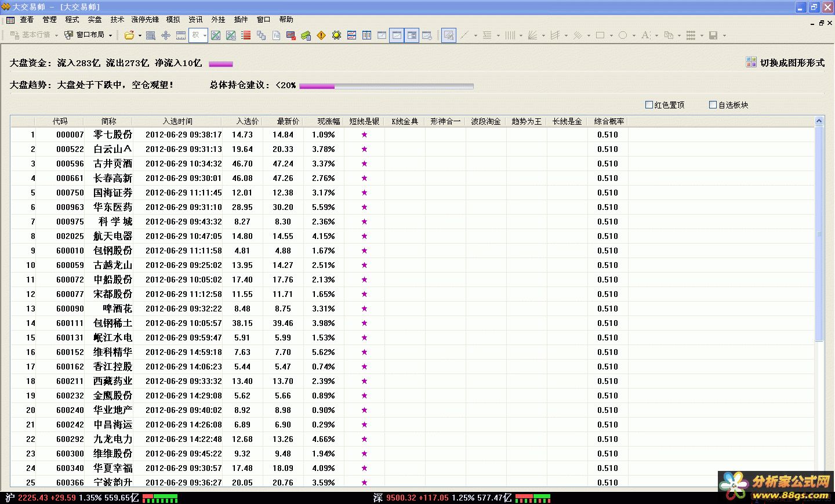Expand the 基本行情 dropdown arrow
835x504 pixels.
pyautogui.click(x=56, y=35)
